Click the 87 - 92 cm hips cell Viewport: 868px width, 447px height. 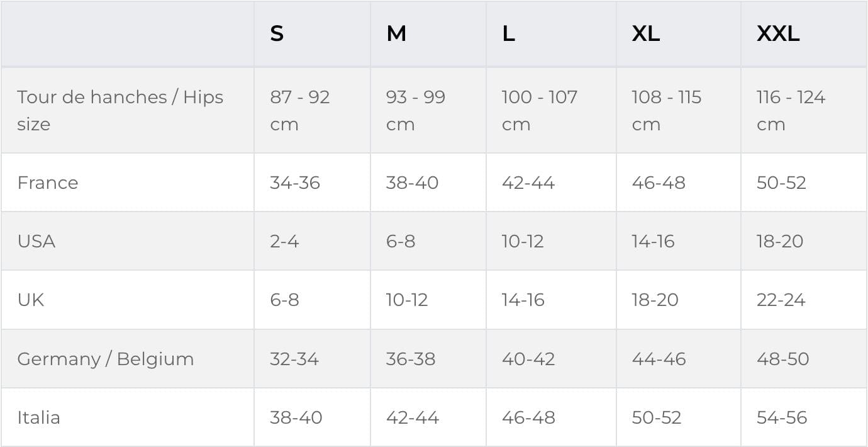pos(300,110)
